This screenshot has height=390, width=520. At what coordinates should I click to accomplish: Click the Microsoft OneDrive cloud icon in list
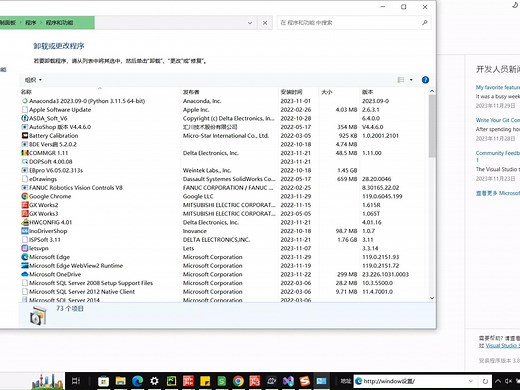tap(25, 274)
